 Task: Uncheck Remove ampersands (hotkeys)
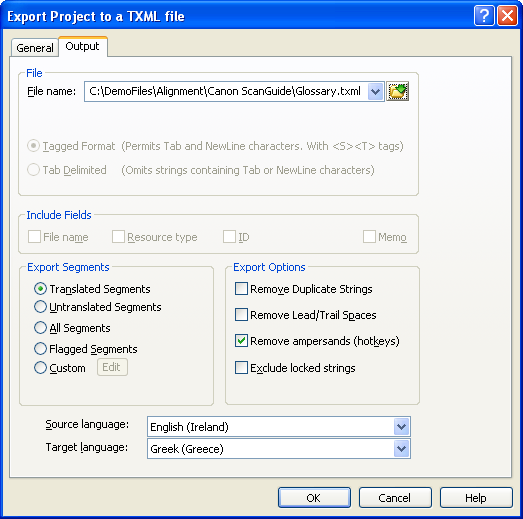[241, 341]
